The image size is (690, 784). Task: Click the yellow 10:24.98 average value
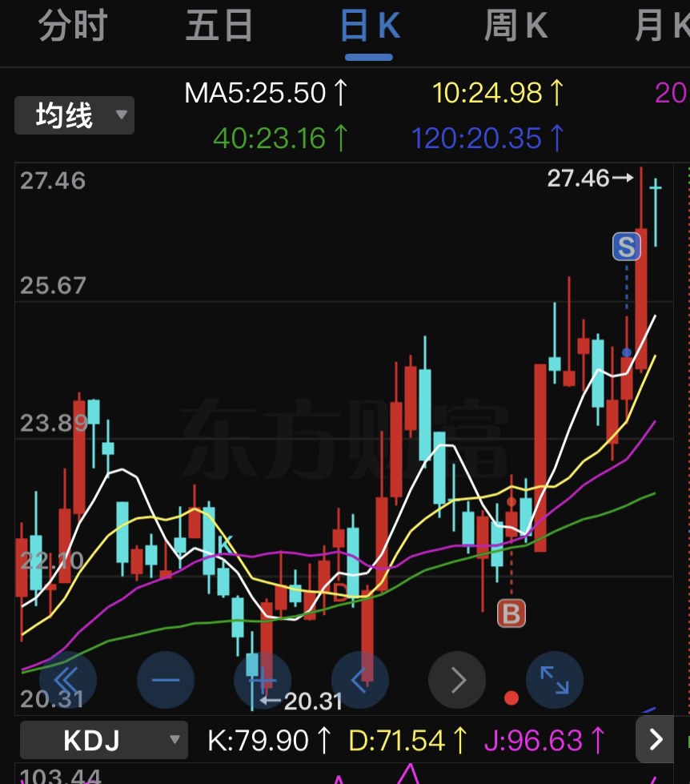[498, 93]
